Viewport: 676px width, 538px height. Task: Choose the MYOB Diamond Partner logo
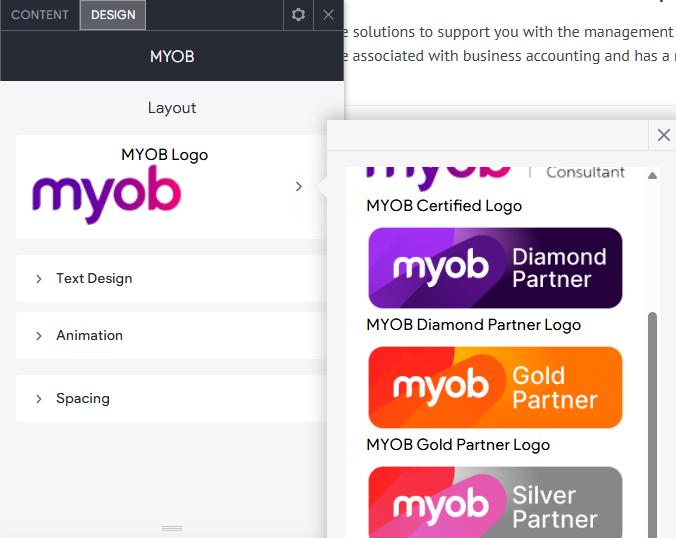pyautogui.click(x=495, y=268)
